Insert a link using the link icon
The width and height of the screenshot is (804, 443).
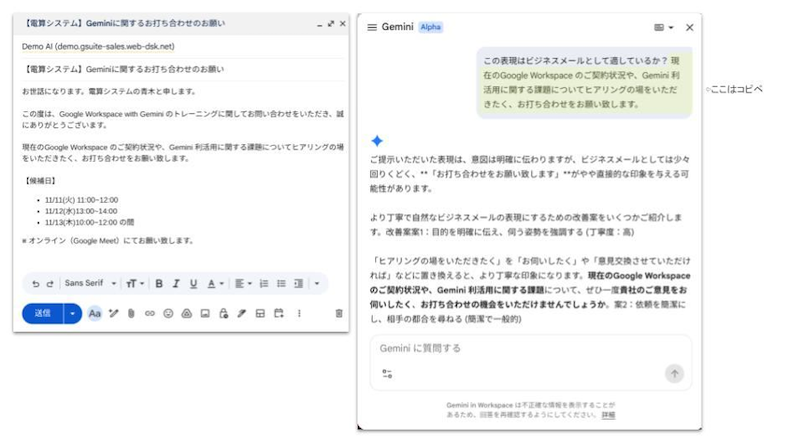click(x=150, y=313)
